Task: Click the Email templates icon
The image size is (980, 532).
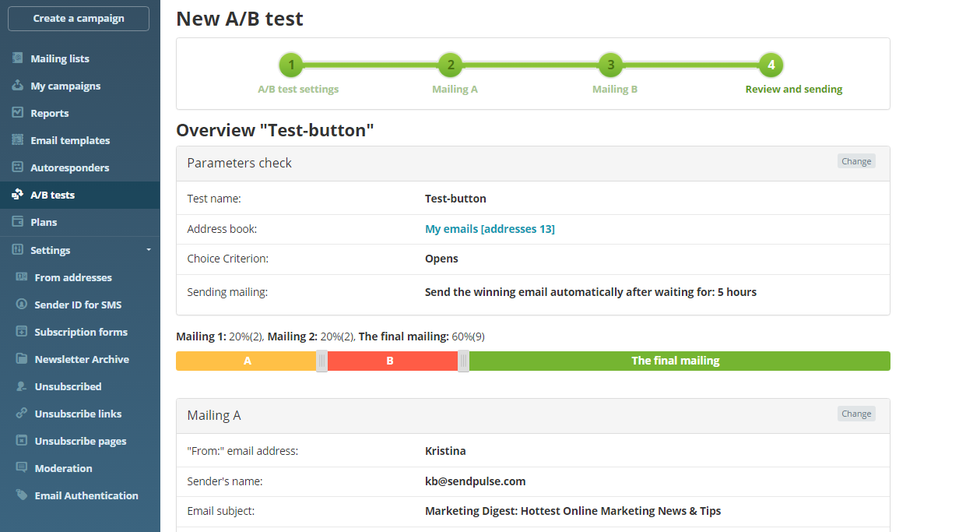Action: click(x=17, y=140)
